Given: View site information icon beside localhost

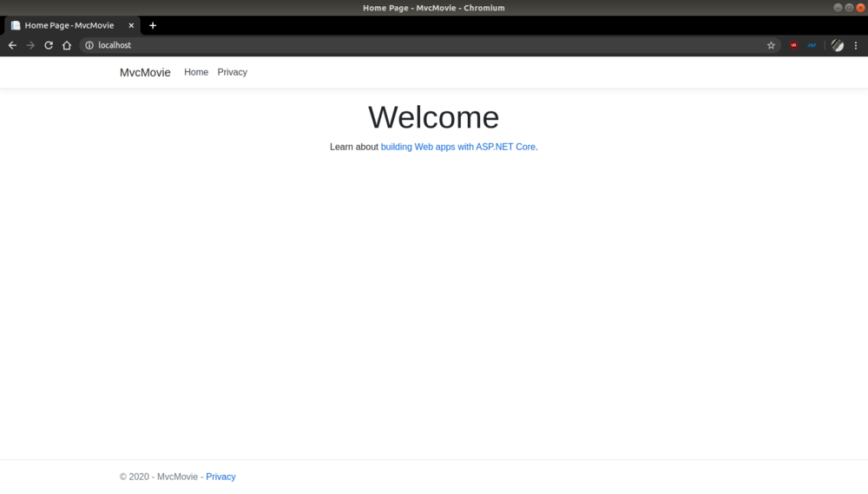Looking at the screenshot, I should pos(89,45).
